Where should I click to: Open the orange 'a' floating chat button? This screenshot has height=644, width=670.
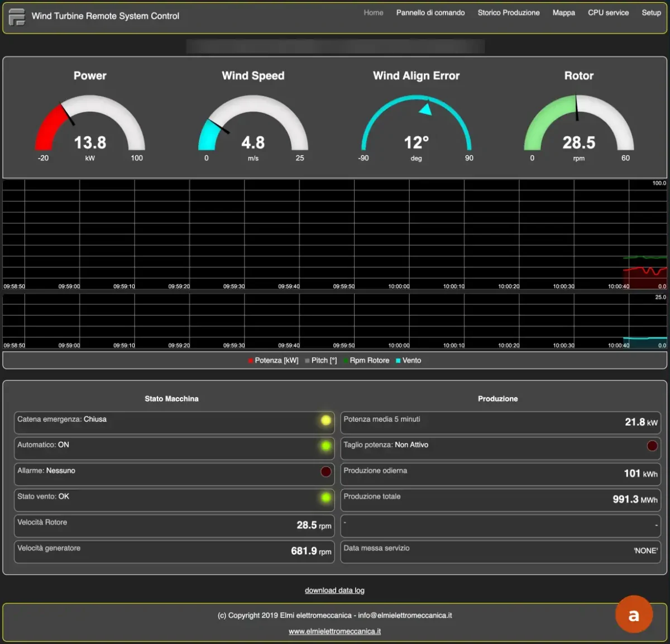point(634,614)
